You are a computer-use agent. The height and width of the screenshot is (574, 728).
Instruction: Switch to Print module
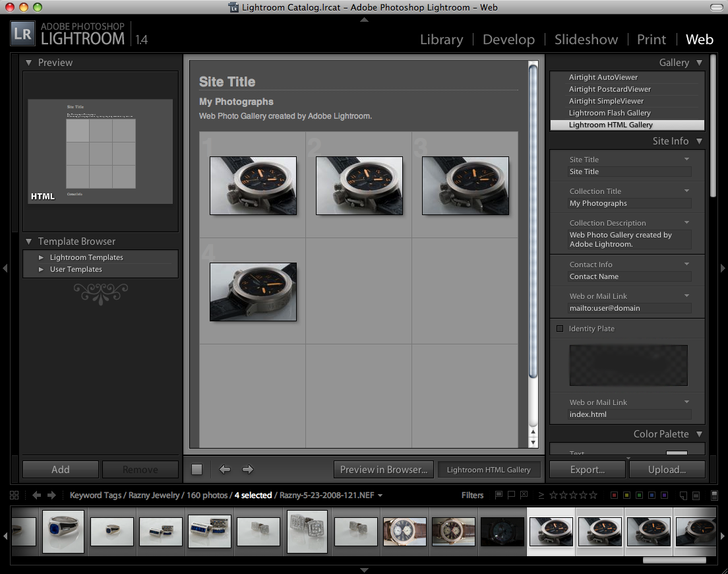[x=652, y=40]
